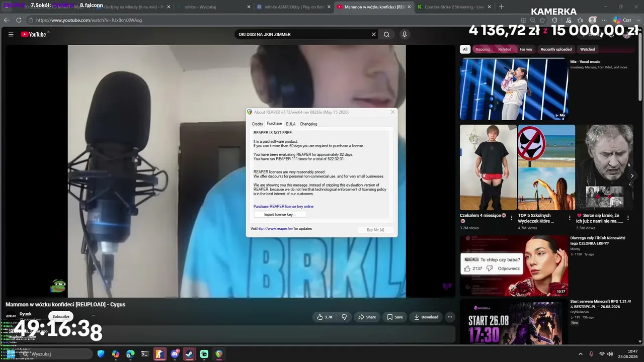The width and height of the screenshot is (644, 362).
Task: Filter recommendations by Rapping chip
Action: (x=482, y=49)
